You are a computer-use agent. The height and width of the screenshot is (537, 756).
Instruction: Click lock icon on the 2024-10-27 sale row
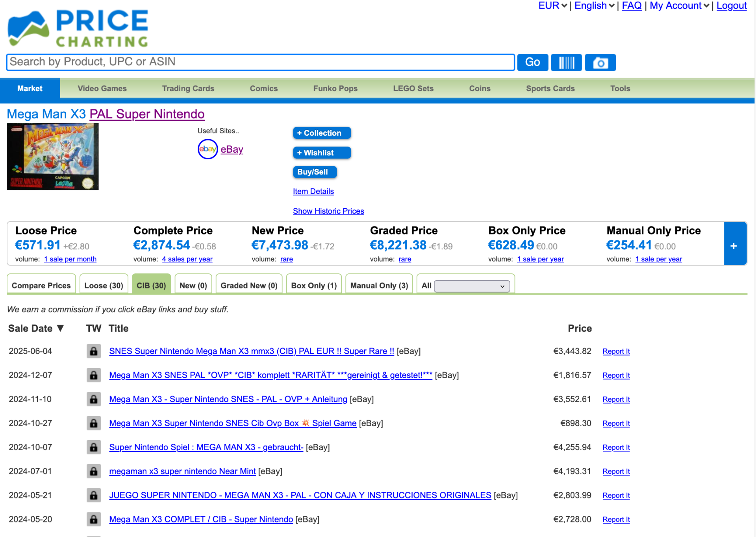click(x=93, y=423)
